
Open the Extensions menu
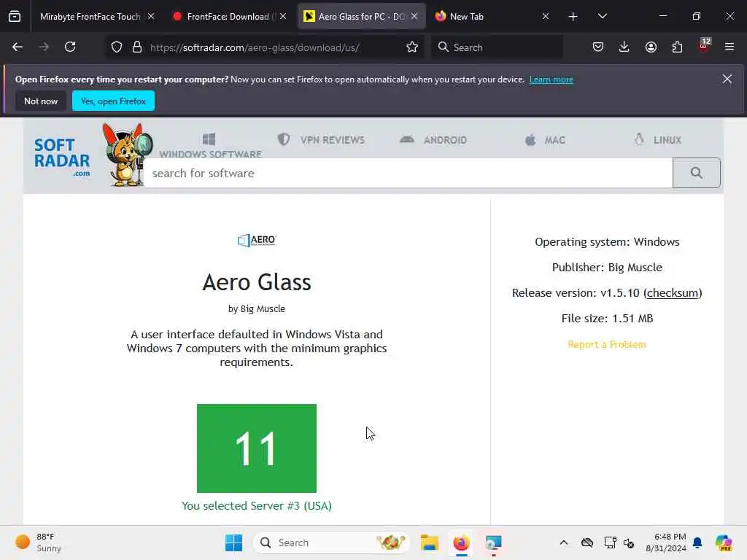coord(677,47)
